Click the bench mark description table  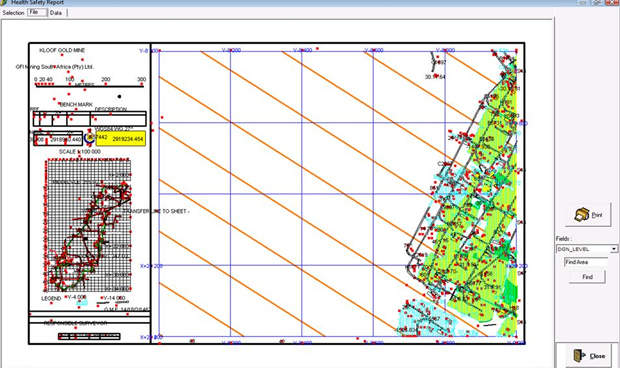(90, 119)
